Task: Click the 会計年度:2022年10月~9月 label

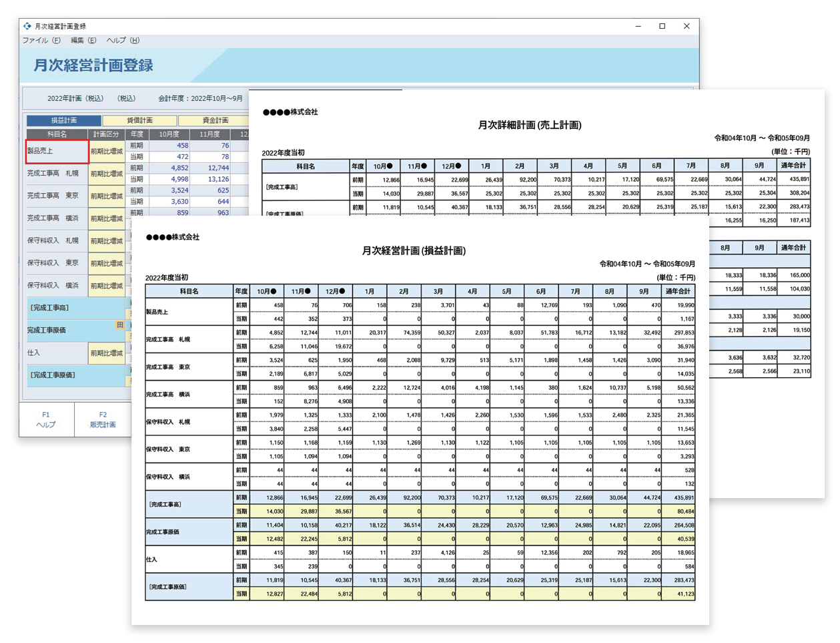Action: coord(200,99)
